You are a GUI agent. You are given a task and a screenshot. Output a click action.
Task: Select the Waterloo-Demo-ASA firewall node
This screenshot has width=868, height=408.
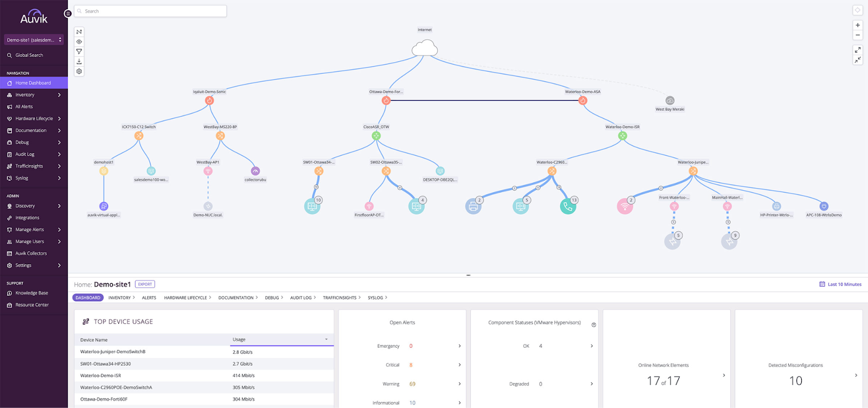point(583,100)
